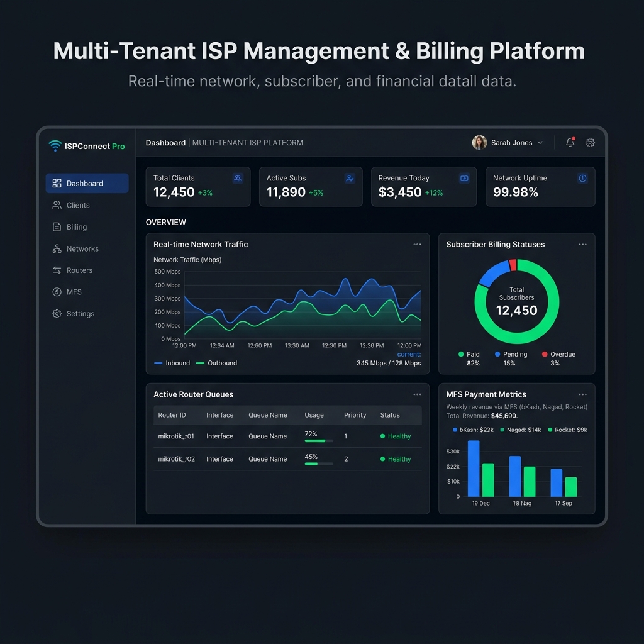Toggle the Rocket: $9k legend entry
This screenshot has width=644, height=644.
click(x=568, y=430)
